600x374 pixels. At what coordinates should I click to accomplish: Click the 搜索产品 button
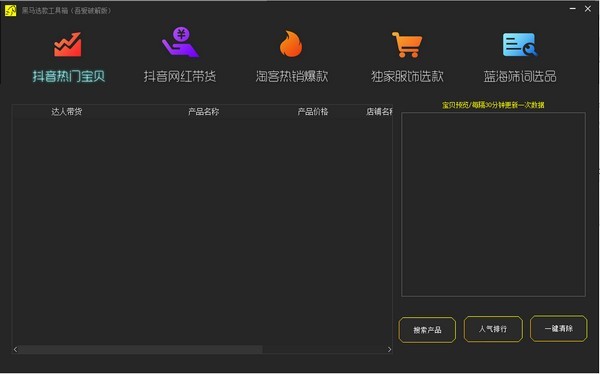pos(427,330)
